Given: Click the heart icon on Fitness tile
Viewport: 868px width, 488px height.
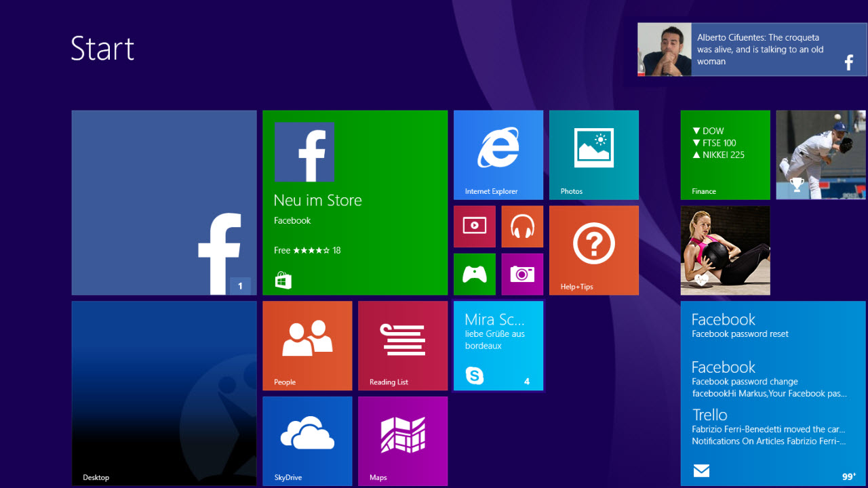Looking at the screenshot, I should (x=701, y=279).
